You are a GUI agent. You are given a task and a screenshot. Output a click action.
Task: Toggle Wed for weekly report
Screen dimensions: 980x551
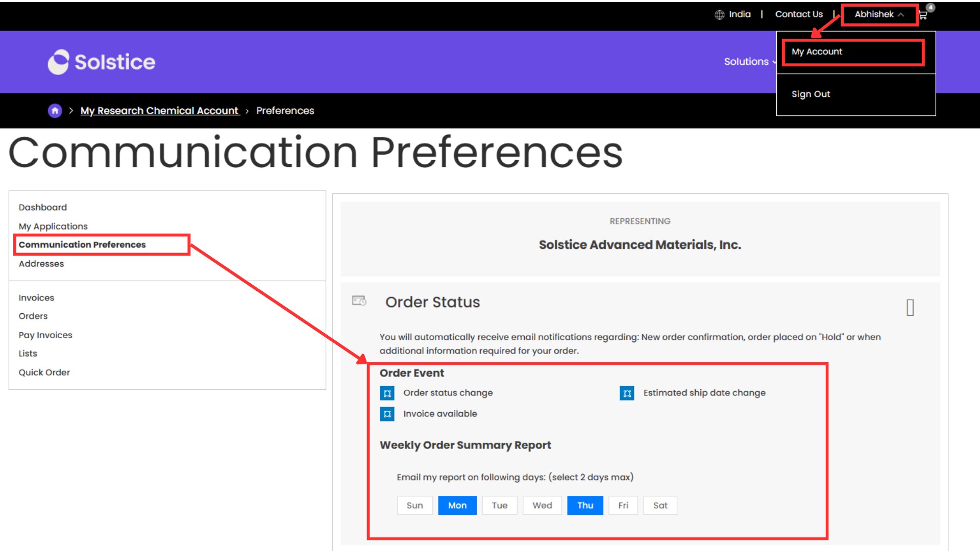point(542,506)
